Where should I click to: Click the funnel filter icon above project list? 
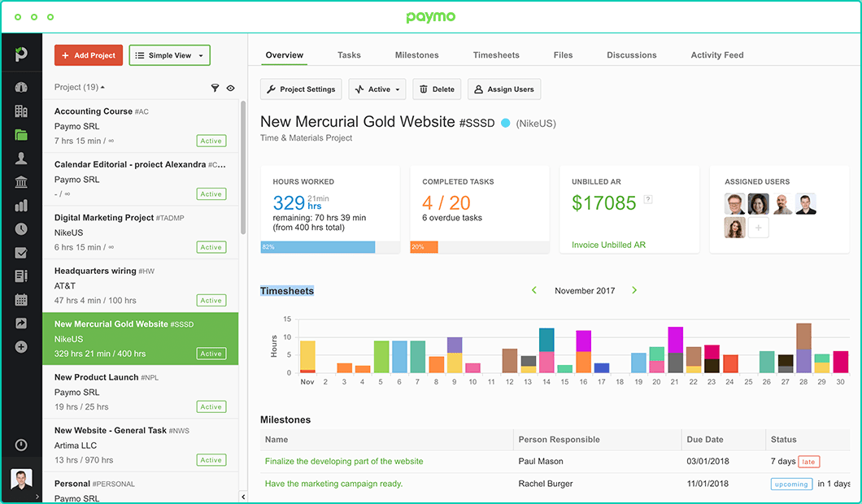tap(215, 88)
